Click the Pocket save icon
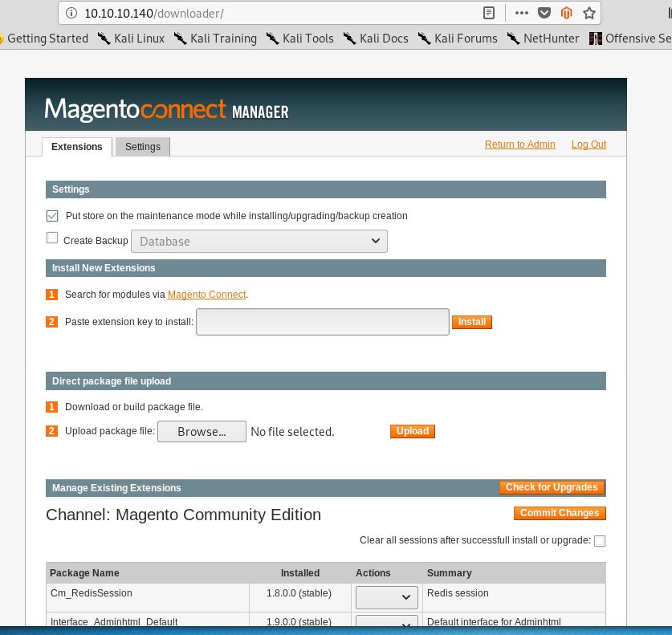Screen dimensions: 672x635 click(544, 14)
